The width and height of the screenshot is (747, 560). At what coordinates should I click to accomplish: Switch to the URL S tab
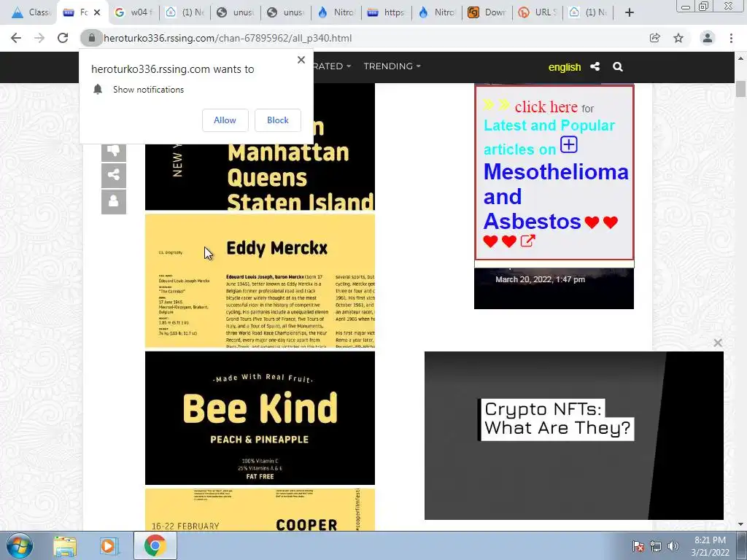[x=538, y=12]
